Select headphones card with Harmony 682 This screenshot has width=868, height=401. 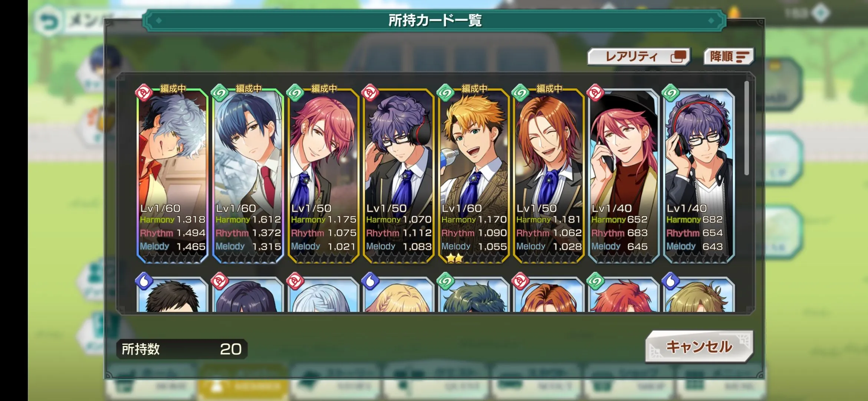pos(699,176)
